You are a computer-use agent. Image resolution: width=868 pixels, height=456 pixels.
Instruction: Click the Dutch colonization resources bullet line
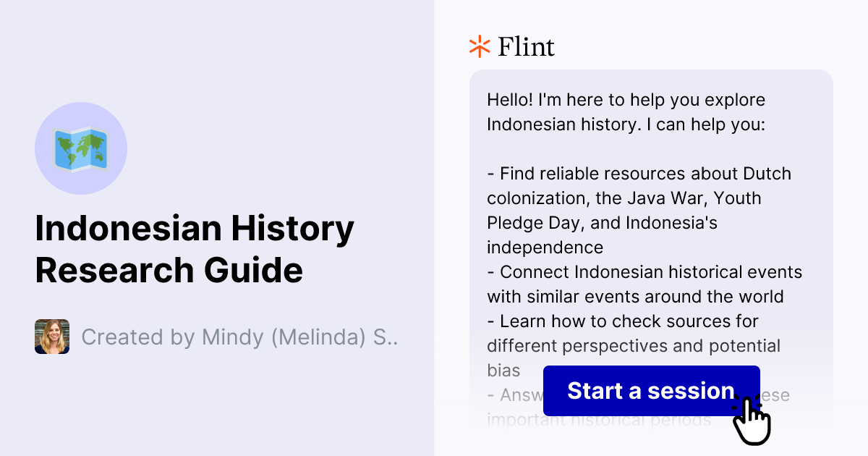pyautogui.click(x=638, y=174)
